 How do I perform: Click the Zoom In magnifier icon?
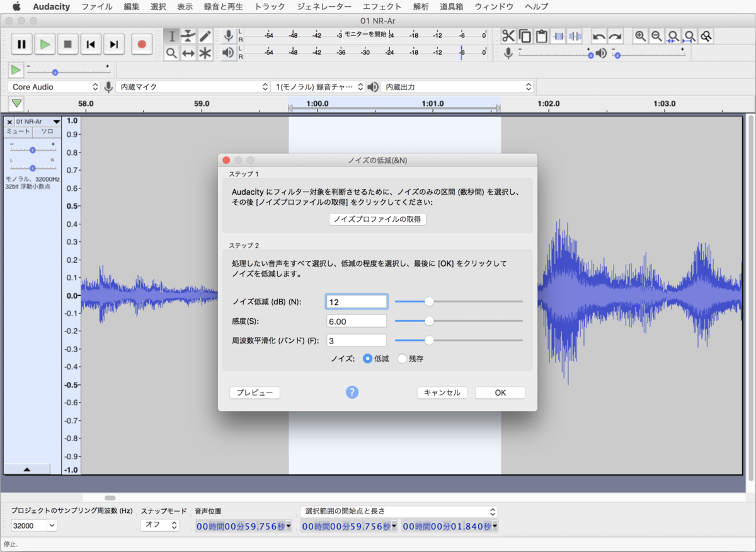[x=641, y=37]
